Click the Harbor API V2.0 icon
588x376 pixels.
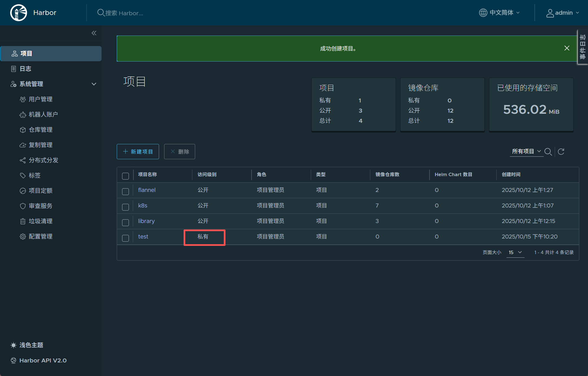13,360
